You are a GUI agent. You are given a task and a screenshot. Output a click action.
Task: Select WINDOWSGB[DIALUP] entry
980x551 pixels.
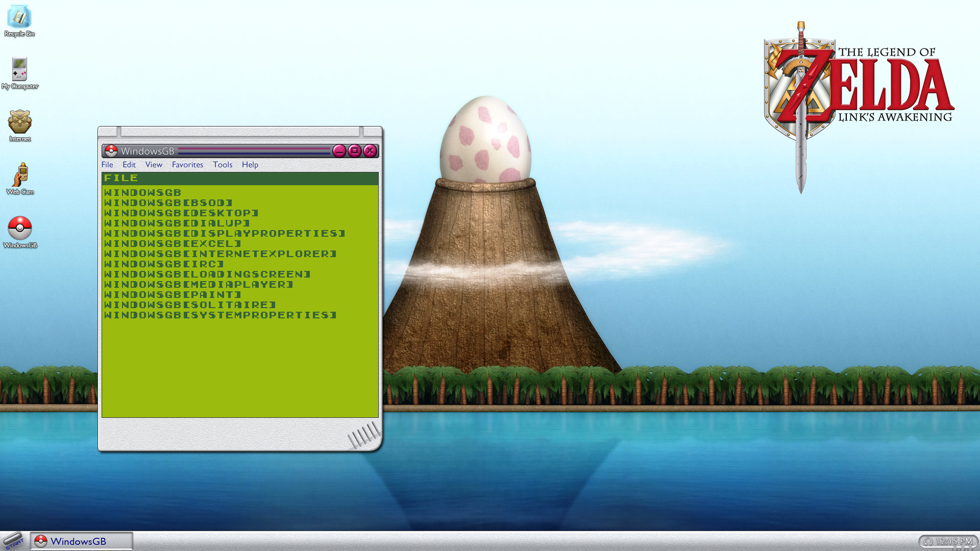pyautogui.click(x=177, y=223)
